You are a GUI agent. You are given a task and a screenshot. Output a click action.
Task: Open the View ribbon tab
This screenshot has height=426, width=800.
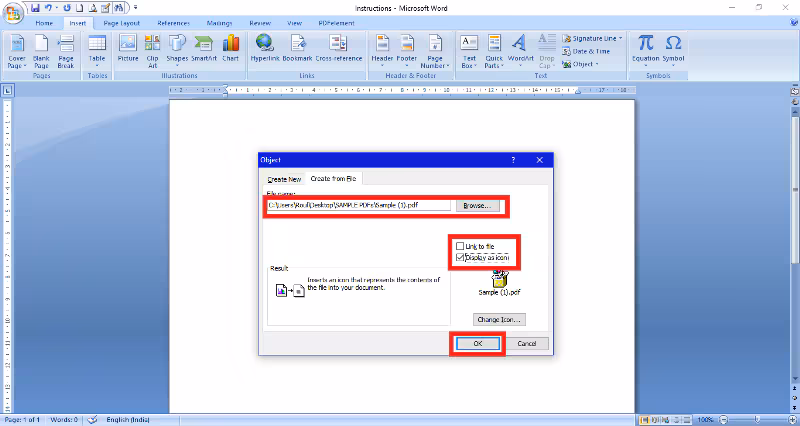click(x=294, y=23)
